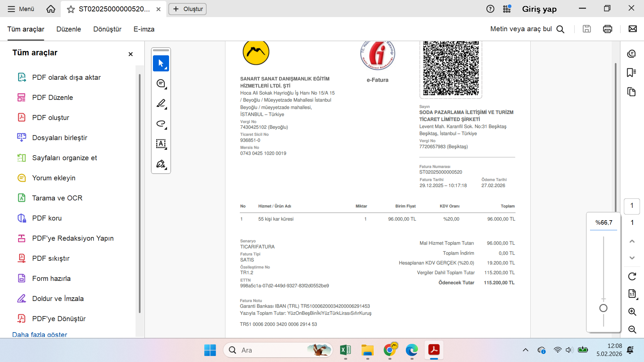Click Giriş yap to sign in

click(x=539, y=9)
